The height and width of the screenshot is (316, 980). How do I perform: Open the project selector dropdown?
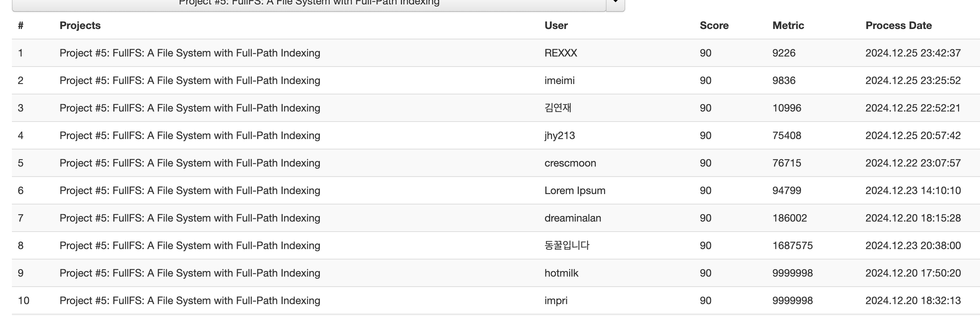[x=309, y=4]
